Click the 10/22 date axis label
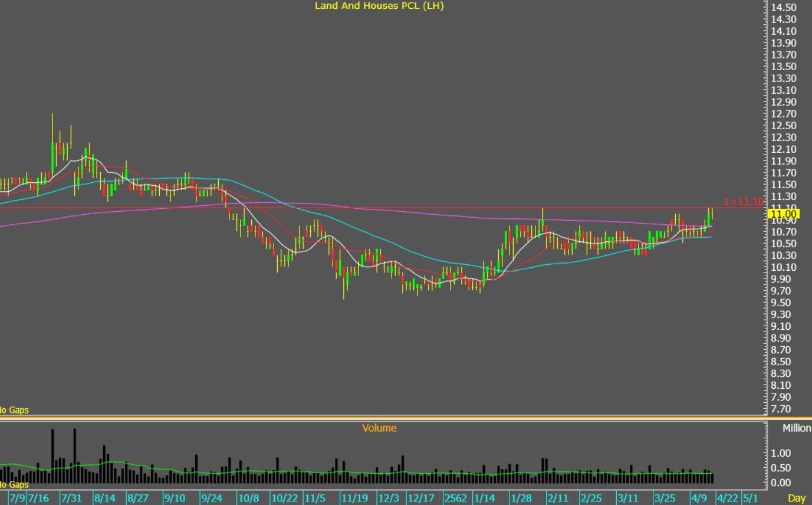Viewport: 812px width, 505px height. coord(284,499)
